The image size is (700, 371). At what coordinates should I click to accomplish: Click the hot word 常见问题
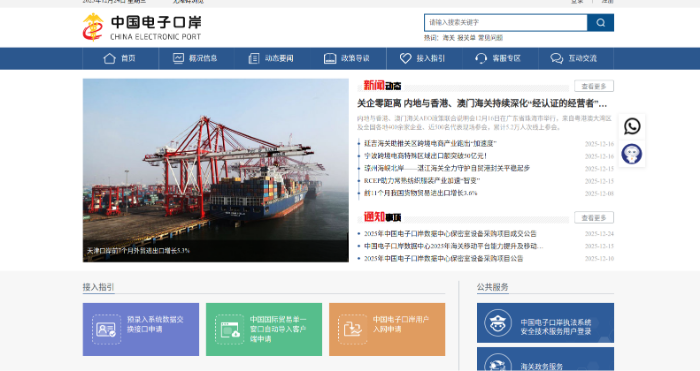[490, 38]
